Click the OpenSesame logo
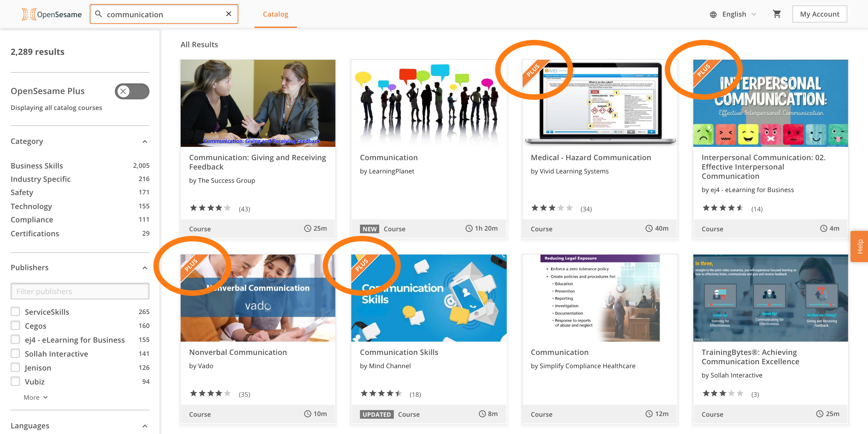 [51, 14]
